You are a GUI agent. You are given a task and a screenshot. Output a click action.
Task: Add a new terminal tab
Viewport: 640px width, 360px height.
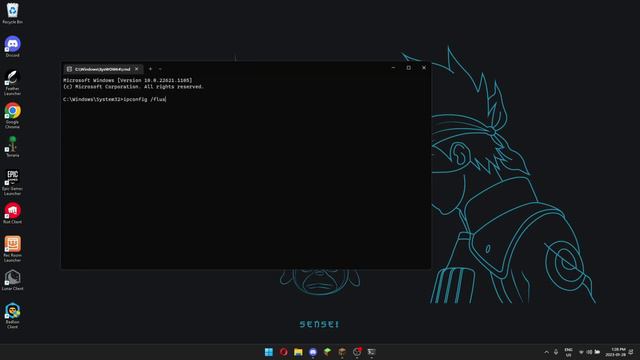coord(150,69)
